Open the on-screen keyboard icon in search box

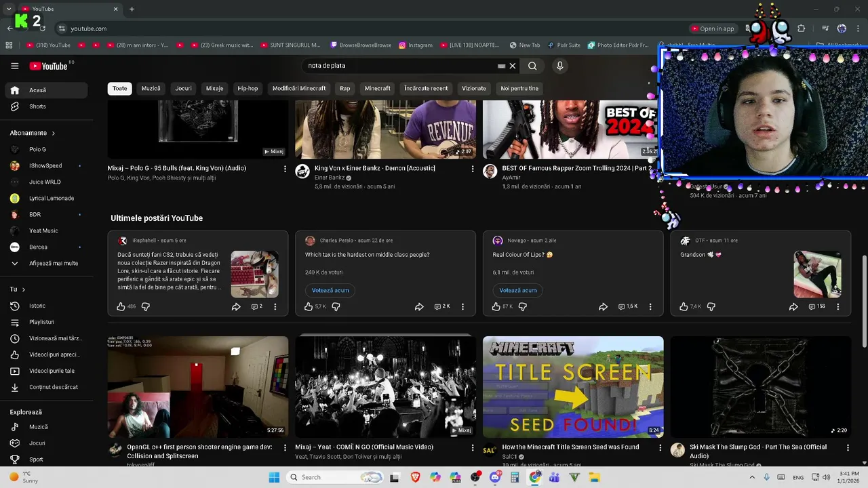pyautogui.click(x=501, y=66)
